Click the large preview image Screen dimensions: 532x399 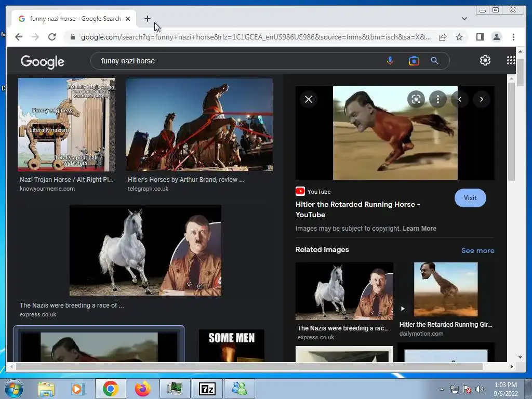click(x=395, y=133)
